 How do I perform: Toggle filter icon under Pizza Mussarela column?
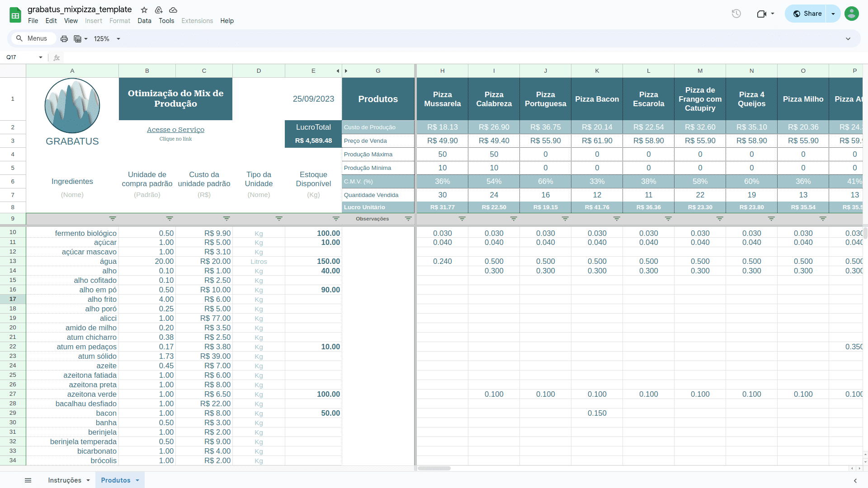[462, 219]
